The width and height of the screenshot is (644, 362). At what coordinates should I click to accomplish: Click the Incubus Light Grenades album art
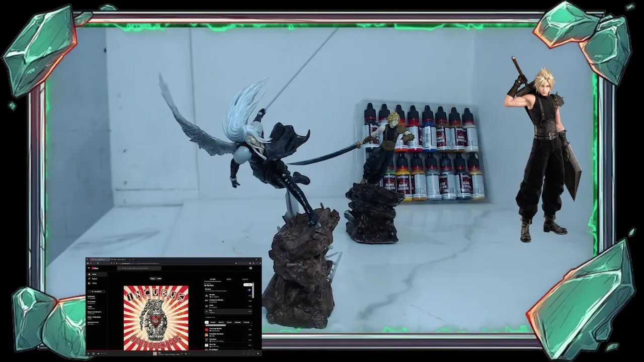click(156, 318)
